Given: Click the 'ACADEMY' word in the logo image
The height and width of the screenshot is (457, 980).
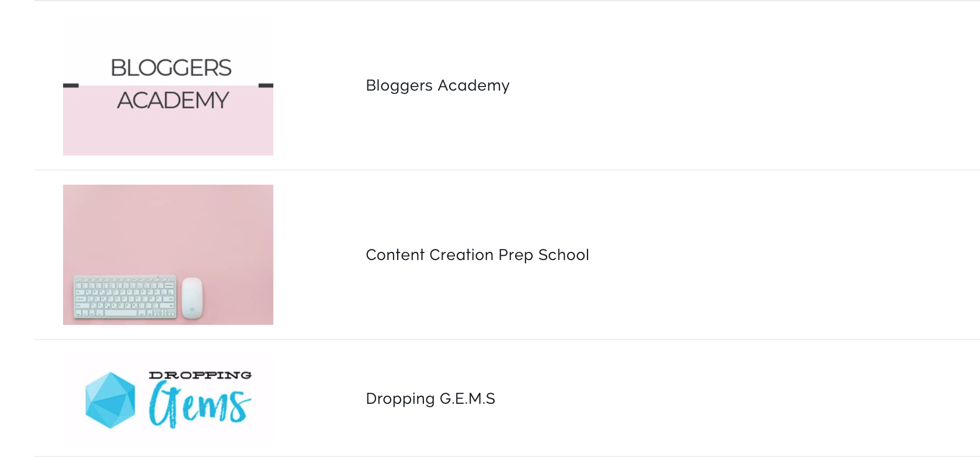Looking at the screenshot, I should [x=173, y=100].
